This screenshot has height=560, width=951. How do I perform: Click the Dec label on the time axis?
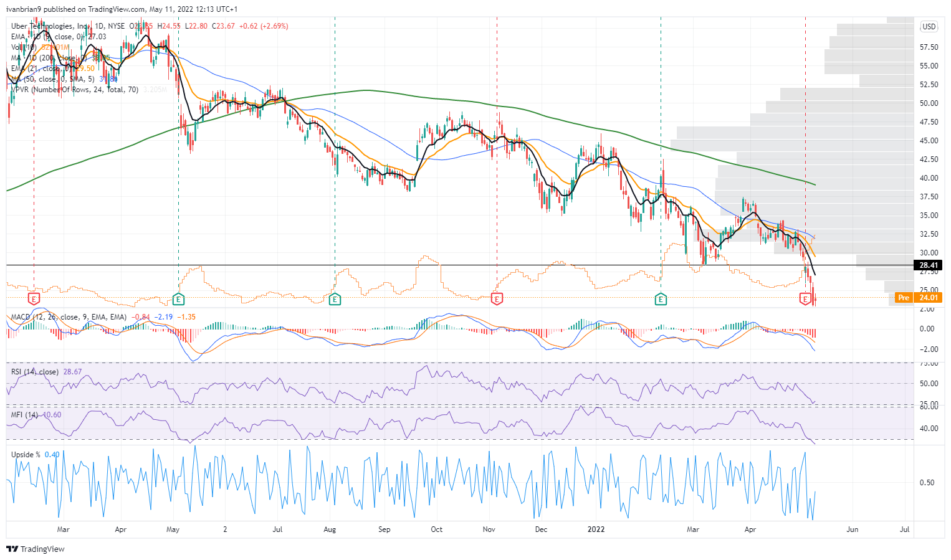[x=541, y=529]
